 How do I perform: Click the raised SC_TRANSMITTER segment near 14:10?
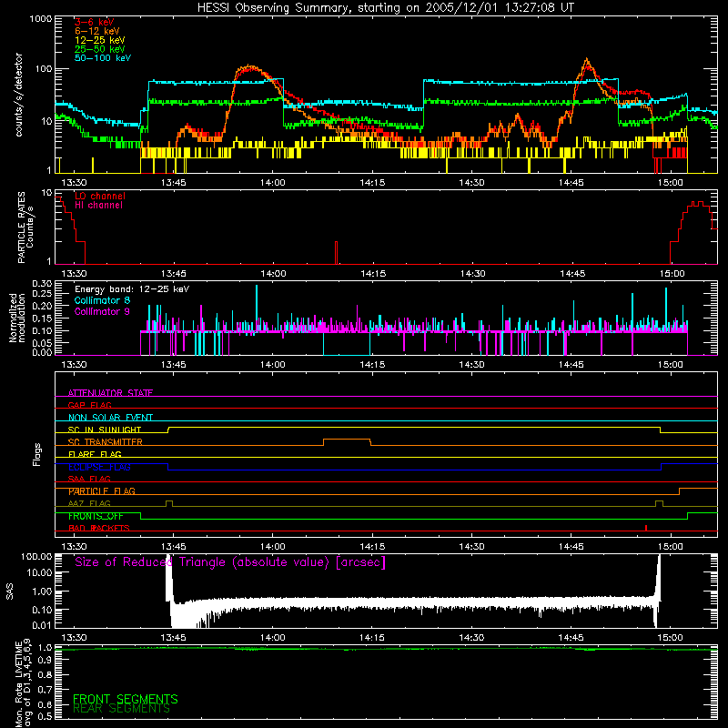[347, 440]
